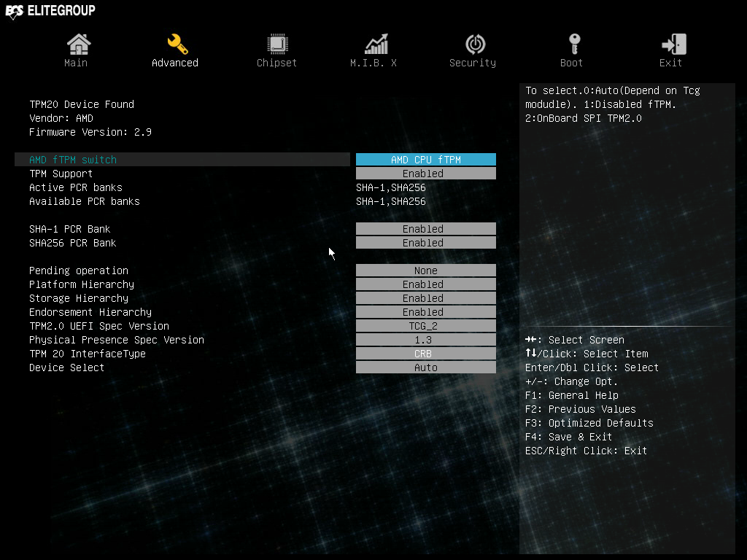Change the TPM Support Enabled value

[426, 174]
